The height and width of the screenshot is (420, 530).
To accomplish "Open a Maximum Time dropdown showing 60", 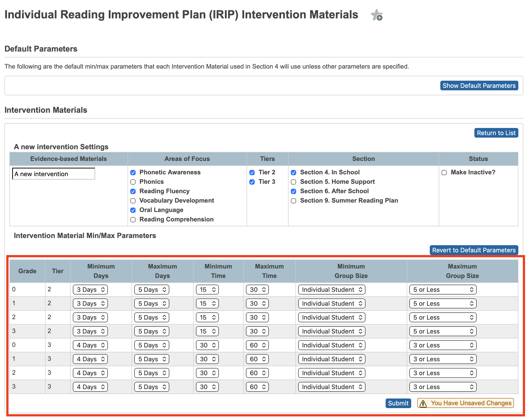I will [257, 345].
